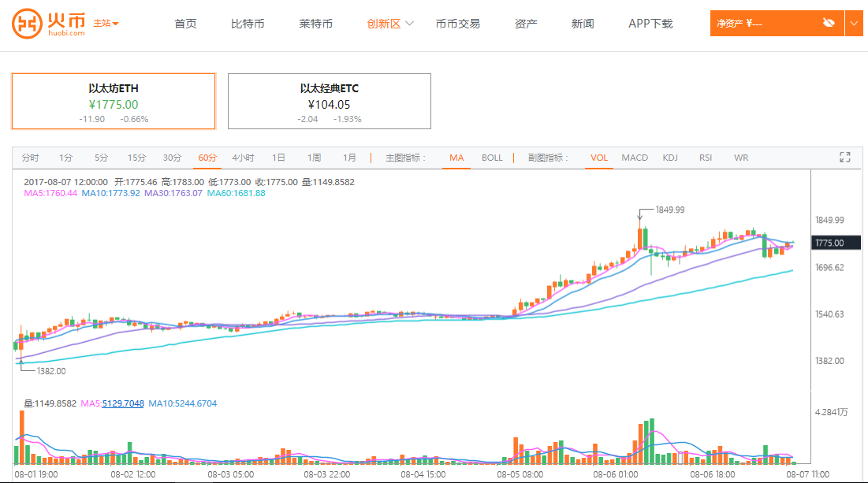Switch sub indicator to KDJ
Image resolution: width=868 pixels, height=483 pixels.
coord(670,158)
